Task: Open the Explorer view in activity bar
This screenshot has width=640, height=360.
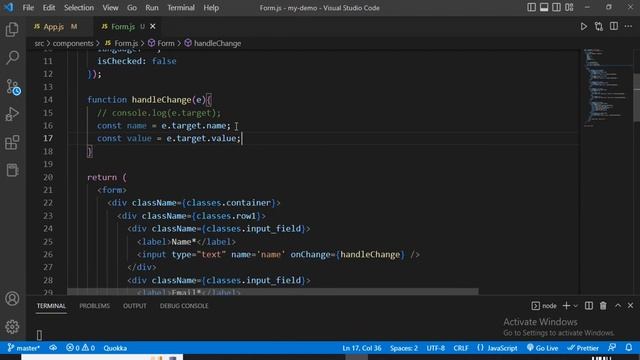Action: [x=12, y=29]
